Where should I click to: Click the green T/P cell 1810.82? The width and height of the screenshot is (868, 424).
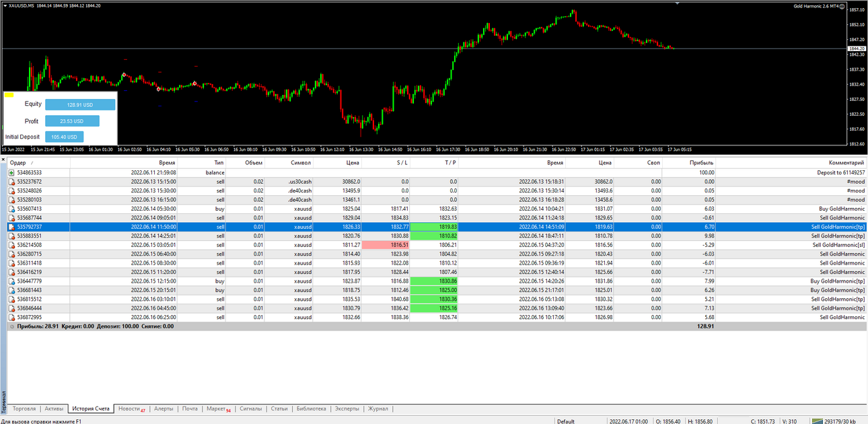coord(435,236)
